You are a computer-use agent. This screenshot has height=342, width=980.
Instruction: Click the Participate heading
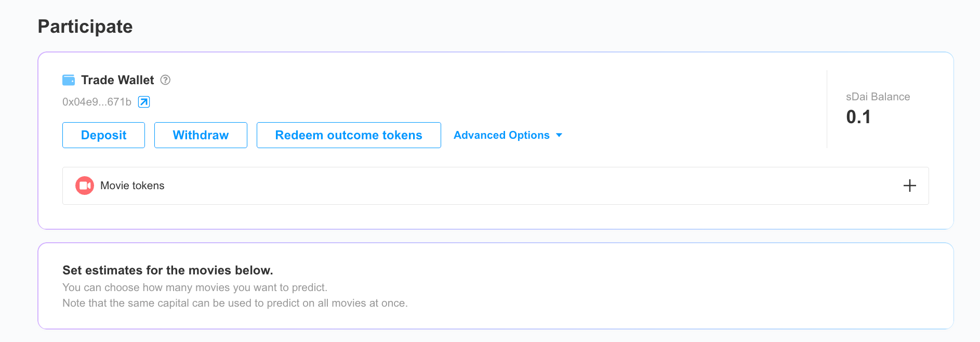click(x=85, y=27)
